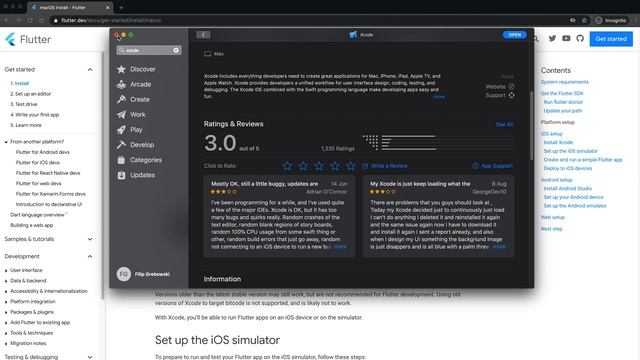The image size is (640, 360).
Task: Expand Platform integration tree item
Action: click(x=6, y=302)
